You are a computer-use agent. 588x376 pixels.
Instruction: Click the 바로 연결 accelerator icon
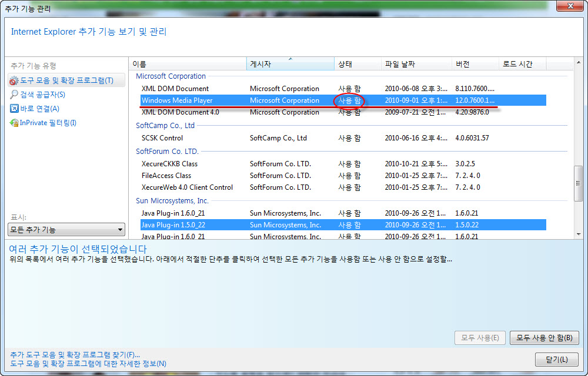tap(14, 109)
